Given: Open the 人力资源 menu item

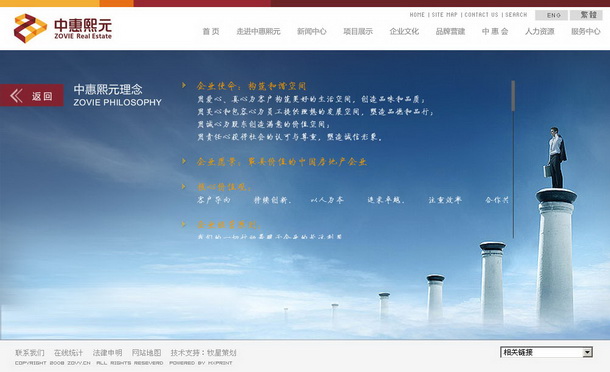Looking at the screenshot, I should click(x=540, y=32).
